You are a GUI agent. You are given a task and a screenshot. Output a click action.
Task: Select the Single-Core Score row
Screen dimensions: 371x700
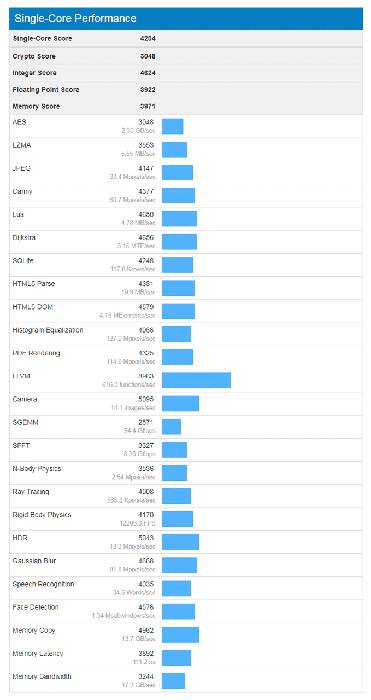186,38
